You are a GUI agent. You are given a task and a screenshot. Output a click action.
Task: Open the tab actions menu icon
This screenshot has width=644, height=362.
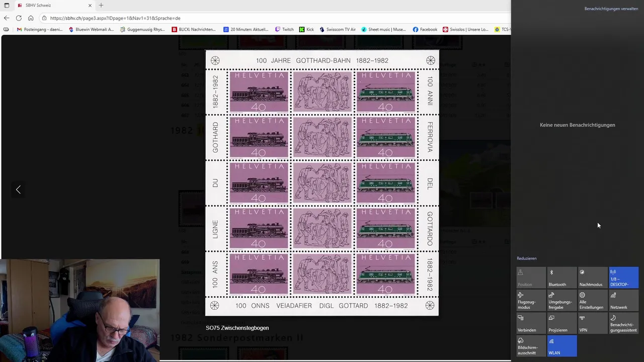7,5
